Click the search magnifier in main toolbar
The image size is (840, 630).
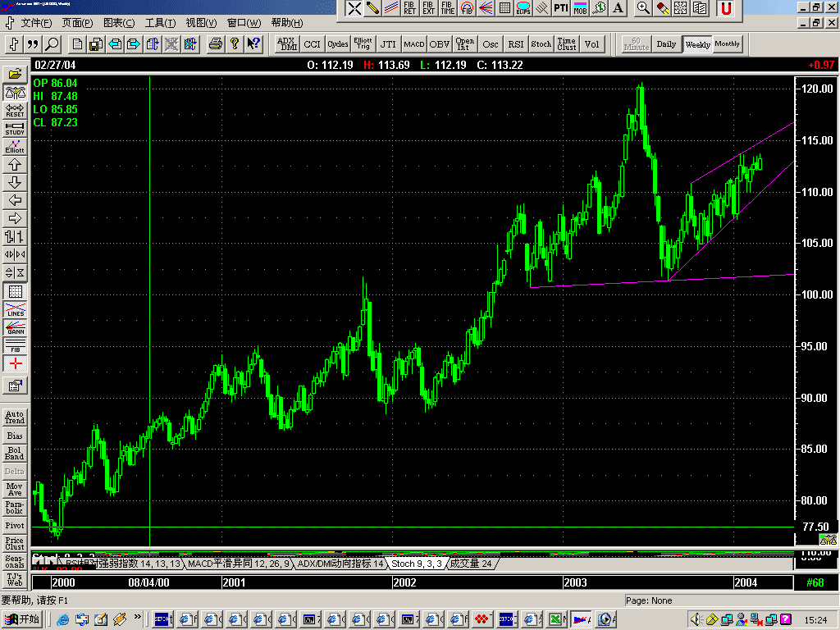coord(52,44)
